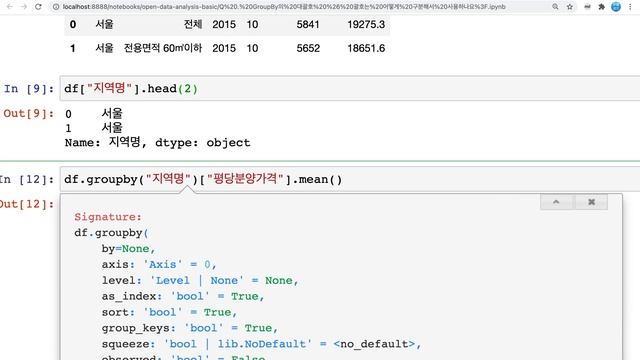Click 'by=None,' parameter line in tooltip
This screenshot has height=360, width=640.
coord(128,249)
